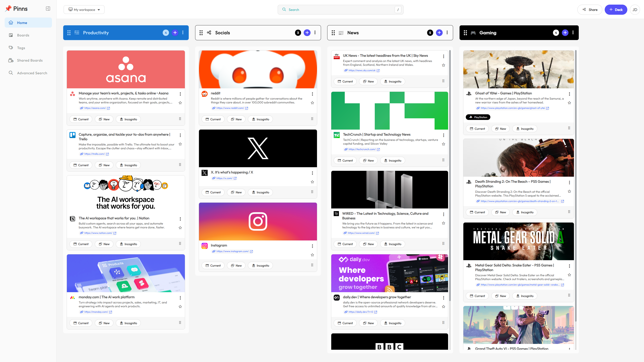Image resolution: width=644 pixels, height=362 pixels.
Task: Open Shared Boards from the sidebar
Action: (30, 60)
